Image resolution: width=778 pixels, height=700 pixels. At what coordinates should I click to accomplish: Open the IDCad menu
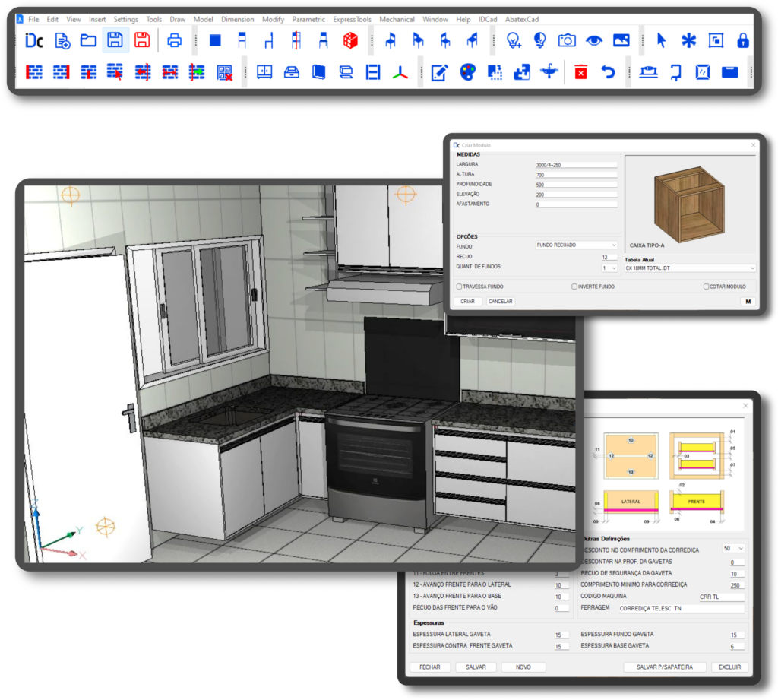coord(487,19)
